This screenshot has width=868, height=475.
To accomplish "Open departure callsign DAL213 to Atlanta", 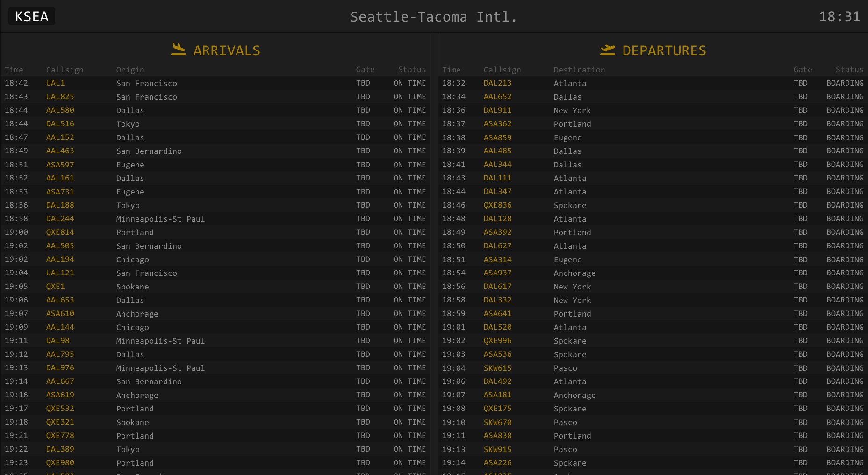I will click(x=497, y=83).
